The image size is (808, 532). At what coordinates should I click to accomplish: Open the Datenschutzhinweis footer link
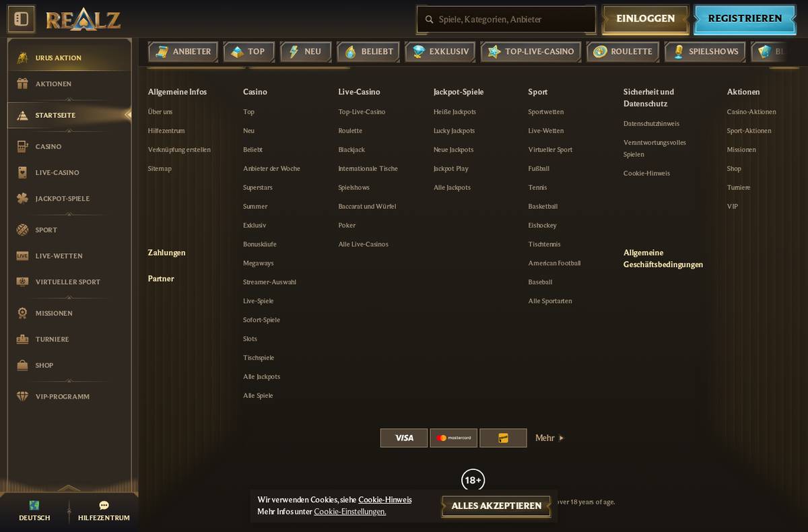coord(651,124)
